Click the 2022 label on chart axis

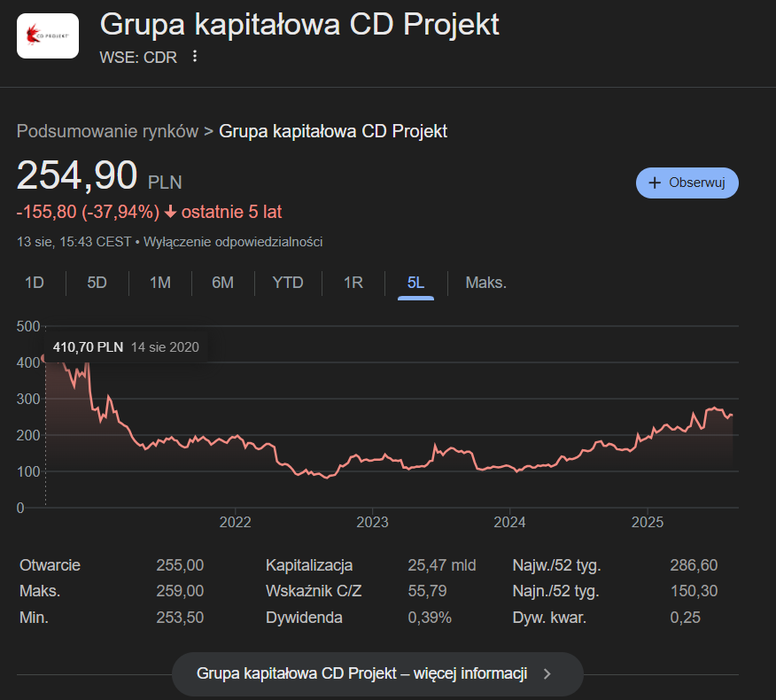tap(235, 522)
